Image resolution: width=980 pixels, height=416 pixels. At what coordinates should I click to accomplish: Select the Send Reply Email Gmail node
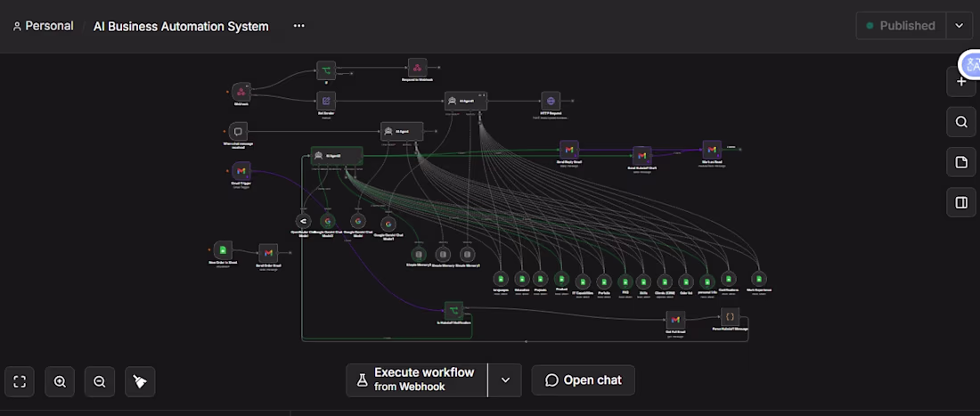click(569, 150)
